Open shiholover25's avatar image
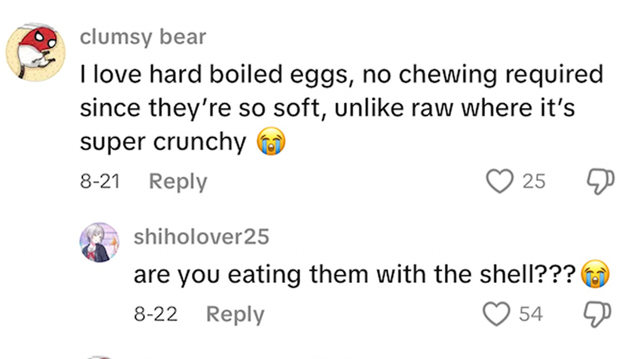The image size is (644, 359). tap(99, 242)
